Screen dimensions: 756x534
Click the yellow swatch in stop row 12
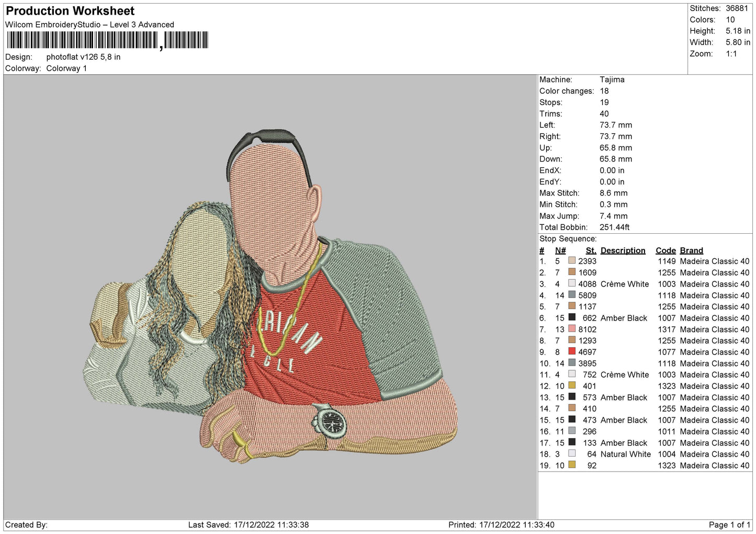[x=572, y=385]
